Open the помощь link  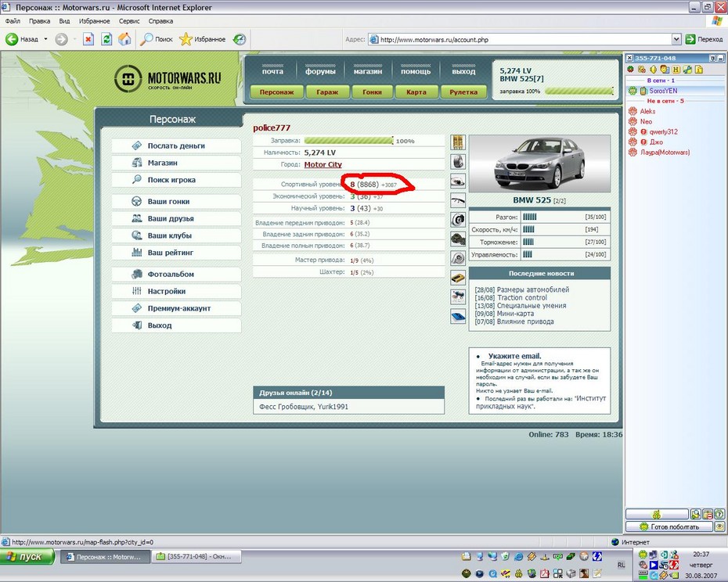(416, 71)
